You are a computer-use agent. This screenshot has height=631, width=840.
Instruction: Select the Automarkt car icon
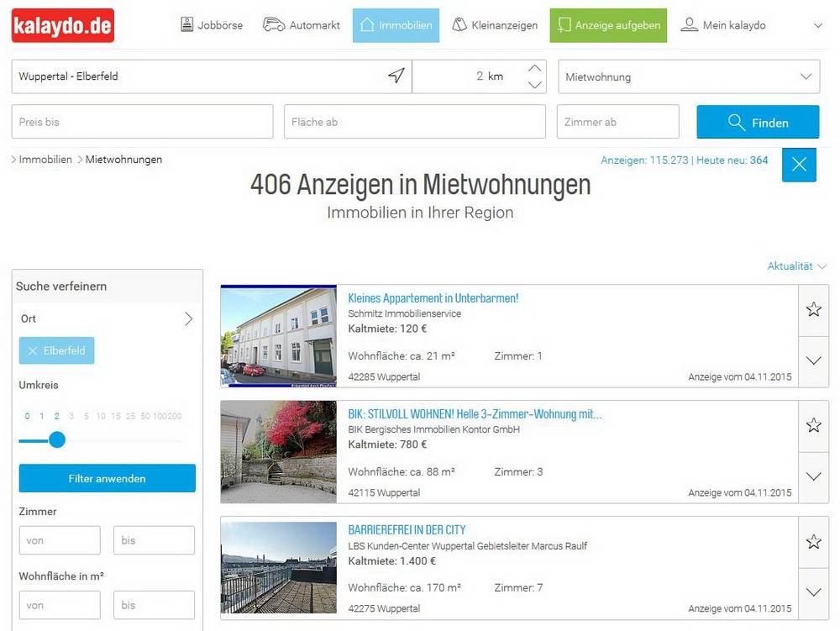click(x=273, y=24)
